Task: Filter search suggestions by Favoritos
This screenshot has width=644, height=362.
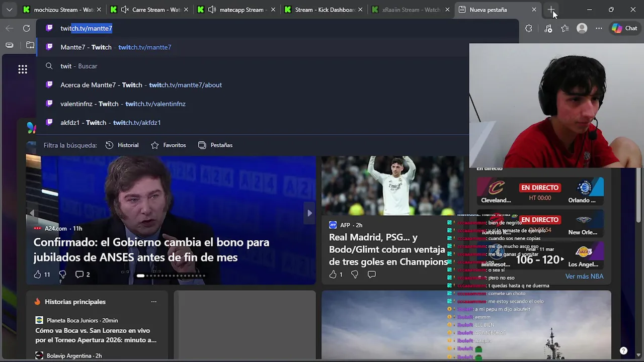Action: (169, 145)
